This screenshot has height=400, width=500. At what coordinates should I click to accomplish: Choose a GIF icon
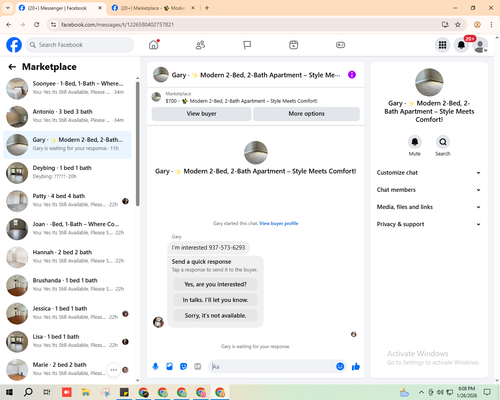[198, 367]
